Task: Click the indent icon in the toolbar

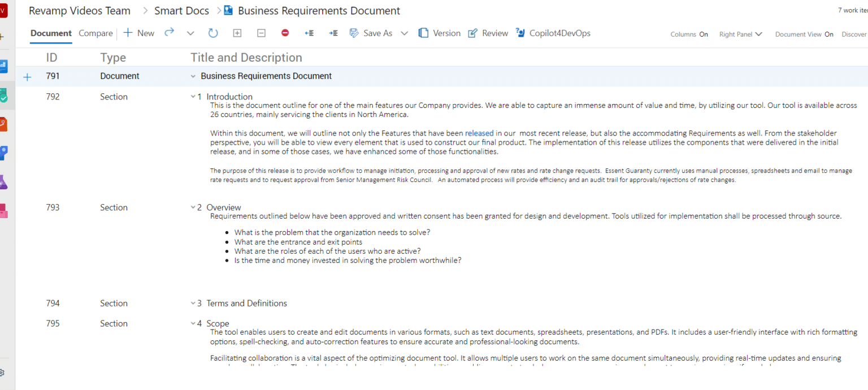Action: pyautogui.click(x=333, y=33)
